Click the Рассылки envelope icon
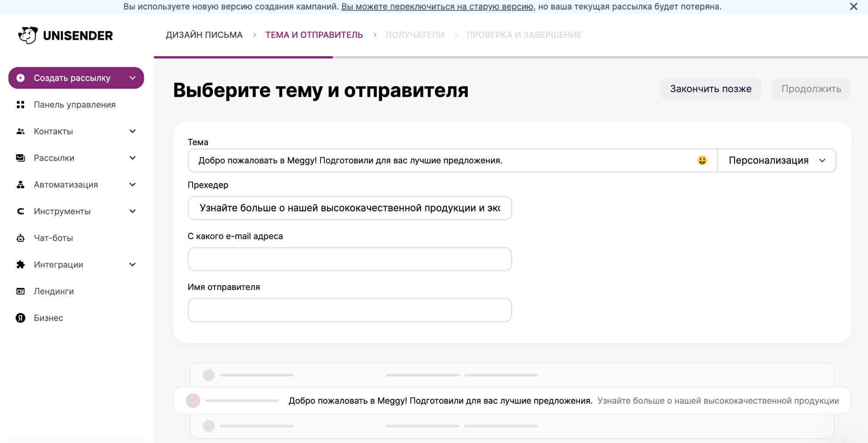The width and height of the screenshot is (868, 443). point(20,158)
